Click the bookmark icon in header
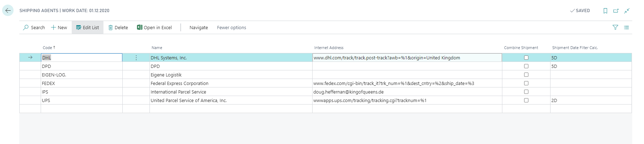 [605, 11]
